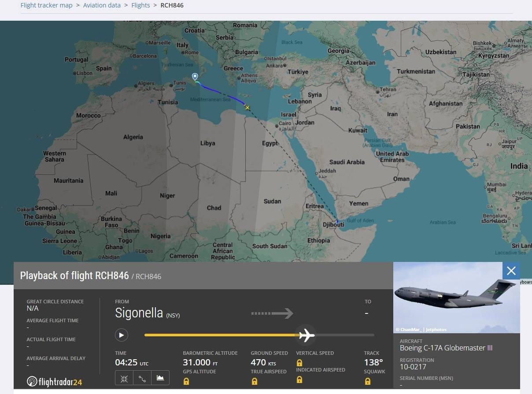The height and width of the screenshot is (394, 532).
Task: Click the True Airspeed lock icon
Action: (254, 381)
